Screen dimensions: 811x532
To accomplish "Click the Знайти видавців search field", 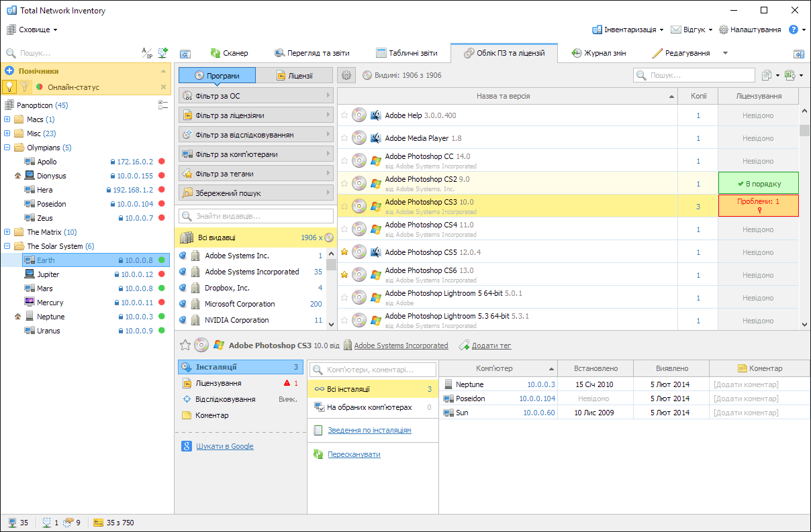I will tap(256, 216).
